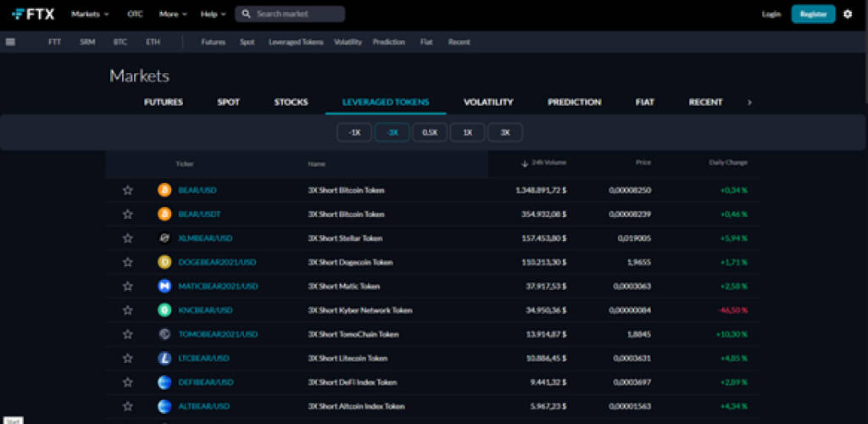Image resolution: width=868 pixels, height=424 pixels.
Task: Open the settings gear icon
Action: pyautogui.click(x=848, y=14)
